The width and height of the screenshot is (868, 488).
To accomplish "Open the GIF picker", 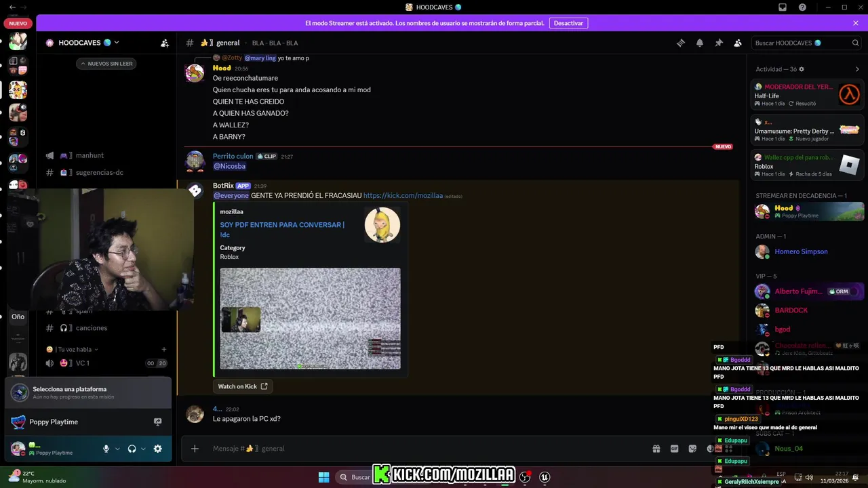I will [675, 449].
